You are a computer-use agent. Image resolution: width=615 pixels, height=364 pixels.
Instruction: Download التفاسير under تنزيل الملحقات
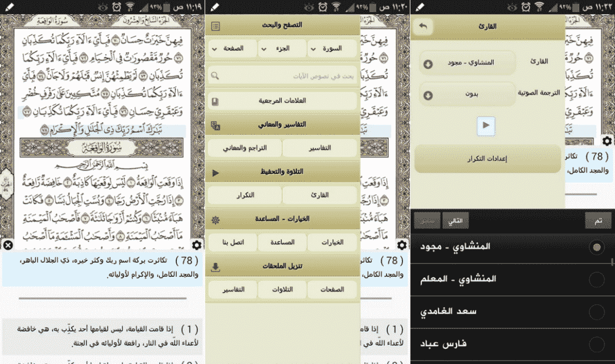coord(233,290)
